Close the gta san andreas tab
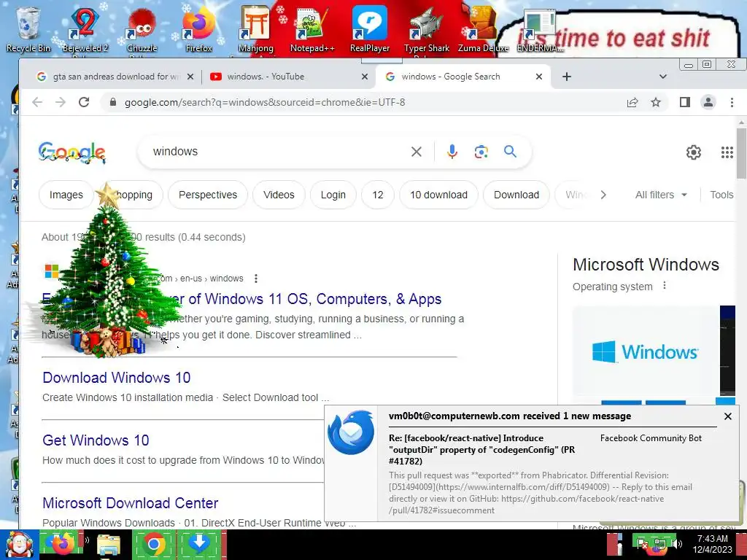 click(x=190, y=77)
